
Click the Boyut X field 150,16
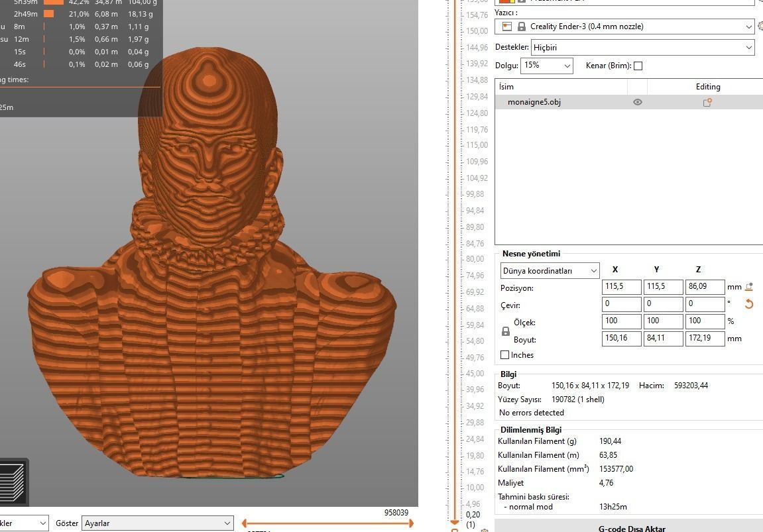coord(621,339)
